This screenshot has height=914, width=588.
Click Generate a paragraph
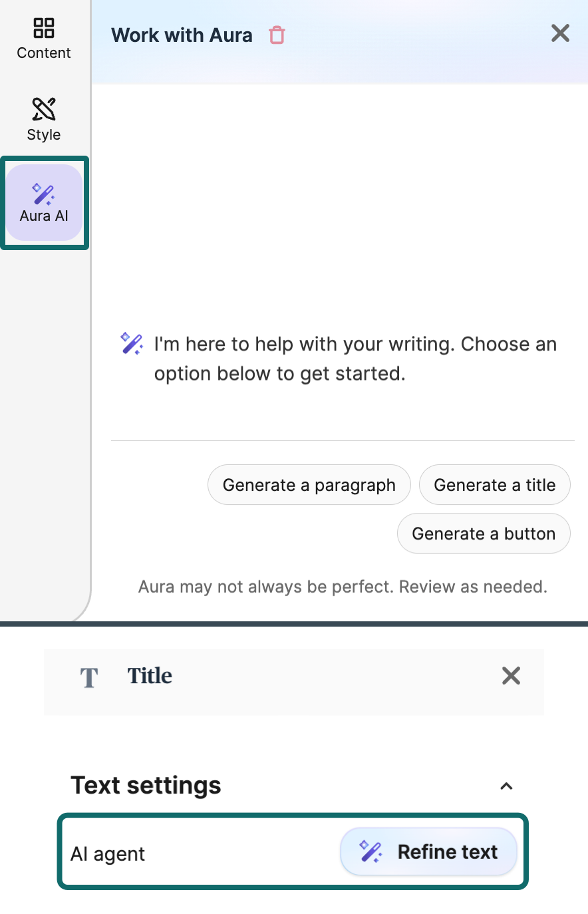(309, 485)
